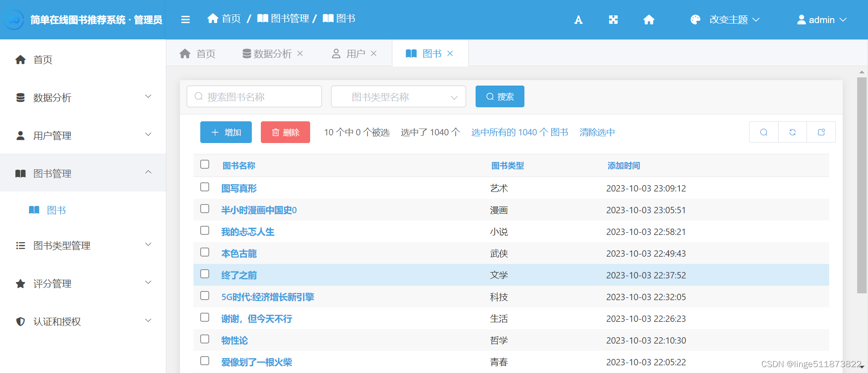Click the list icon of 图书类型管理
868x373 pixels.
(x=20, y=245)
